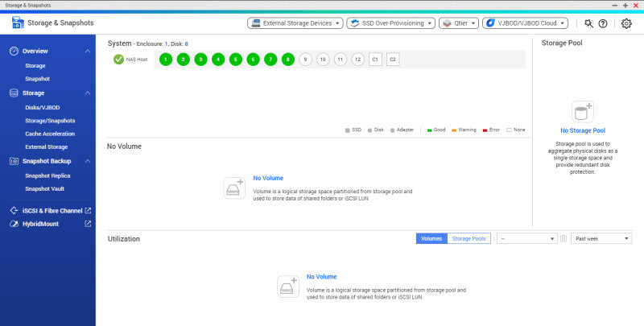Open the Snapshot Replica page
This screenshot has width=644, height=326.
[x=47, y=175]
